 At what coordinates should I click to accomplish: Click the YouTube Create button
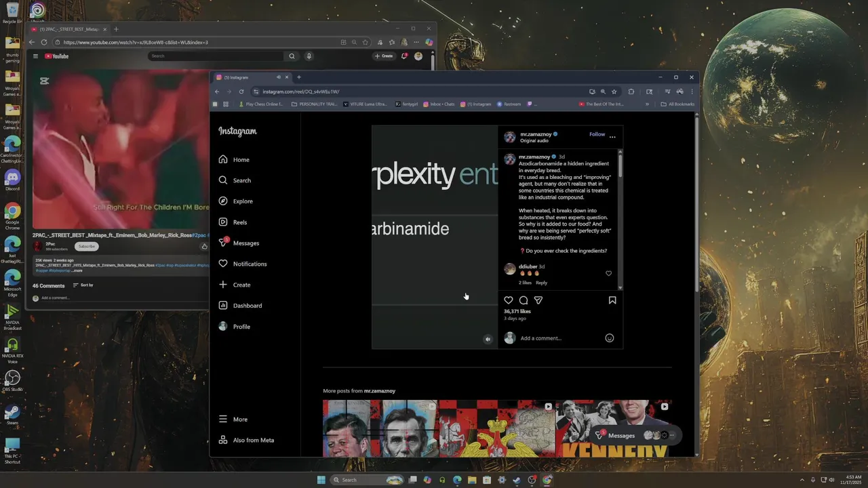tap(384, 56)
